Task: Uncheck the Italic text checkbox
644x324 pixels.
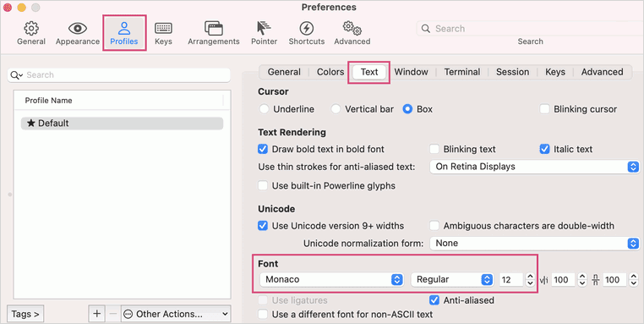Action: point(544,149)
